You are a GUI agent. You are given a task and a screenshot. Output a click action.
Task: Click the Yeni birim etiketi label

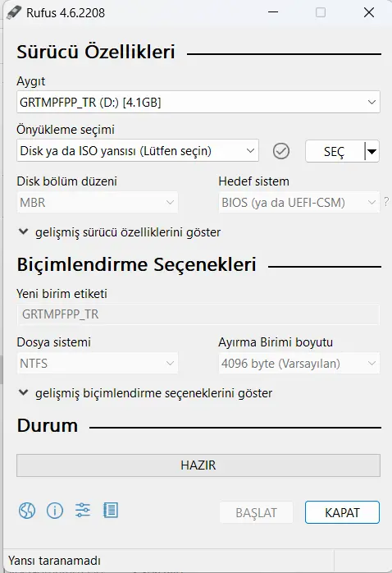click(x=62, y=293)
